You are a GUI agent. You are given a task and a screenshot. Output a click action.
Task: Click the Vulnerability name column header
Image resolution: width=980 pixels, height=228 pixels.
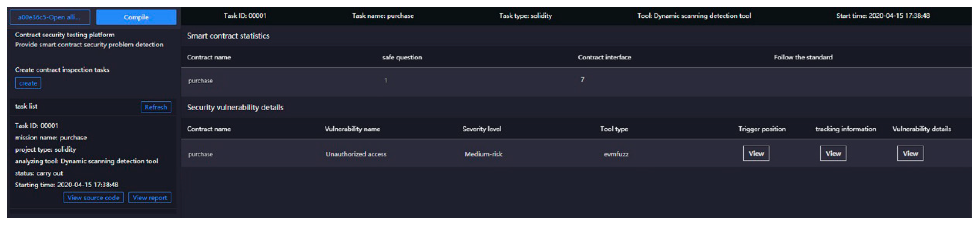[352, 129]
